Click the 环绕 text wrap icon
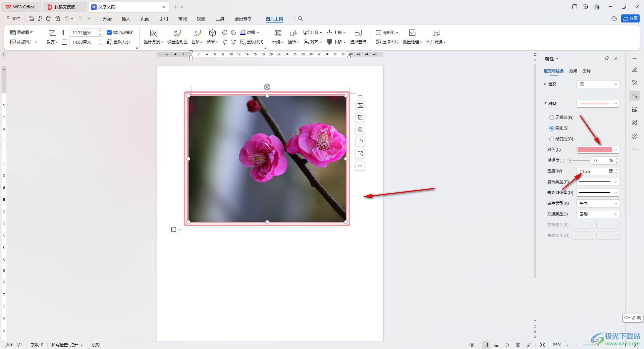Image resolution: width=644 pixels, height=349 pixels. [x=278, y=33]
